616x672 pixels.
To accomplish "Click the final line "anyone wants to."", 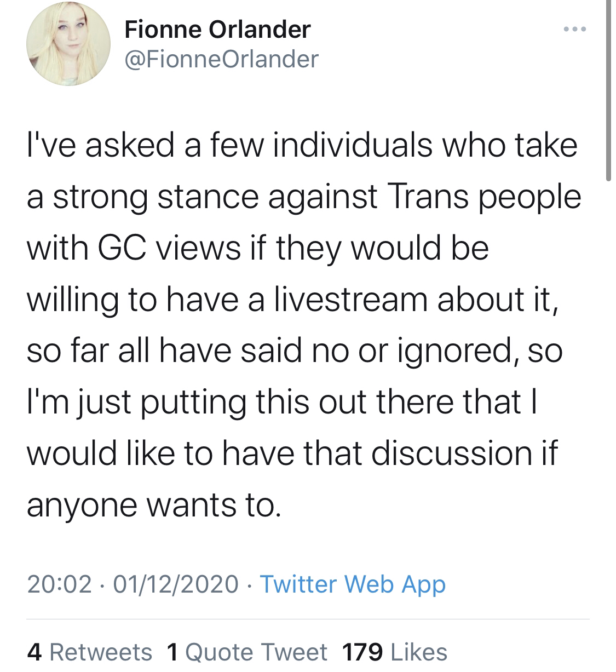I will [x=154, y=505].
